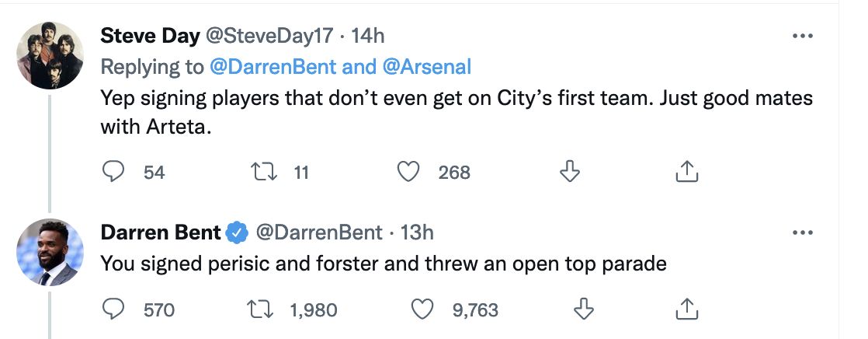Viewport: 868px width, 339px height.
Task: Open more options on Darren Bent's tweet
Action: point(802,232)
